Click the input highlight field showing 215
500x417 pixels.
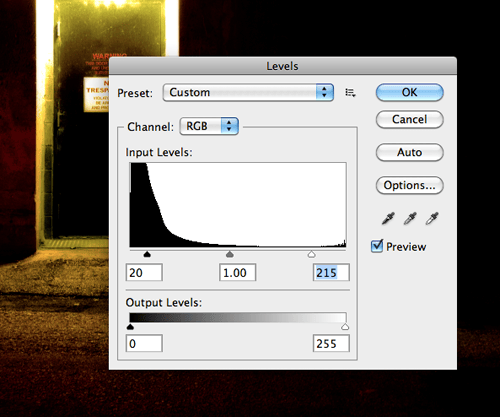[331, 272]
